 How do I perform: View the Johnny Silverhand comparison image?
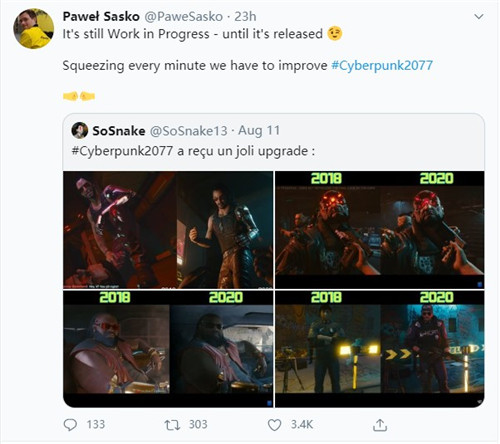[168, 230]
